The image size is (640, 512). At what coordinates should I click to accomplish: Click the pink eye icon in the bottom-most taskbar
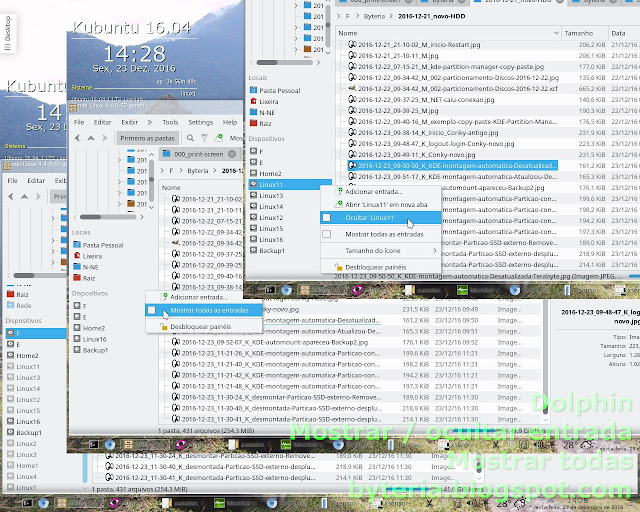115,503
